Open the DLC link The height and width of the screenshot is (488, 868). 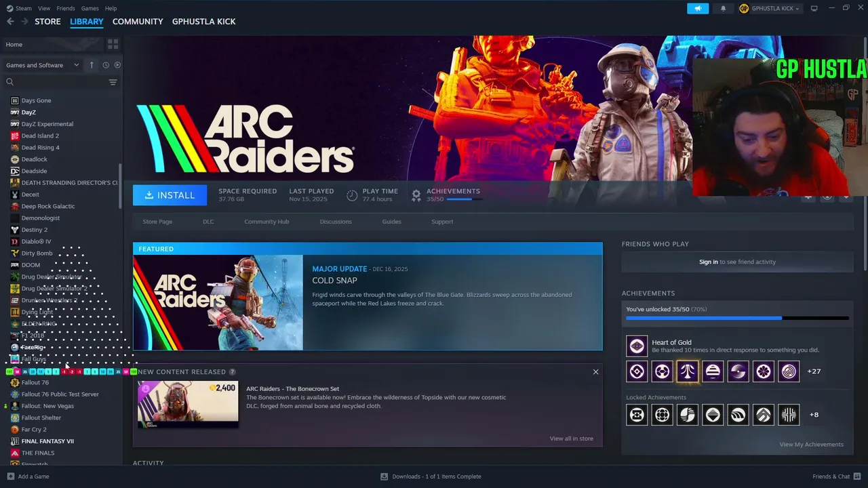point(208,222)
